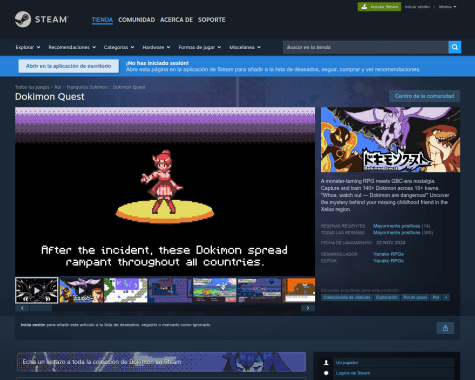Select the grassy battle screenshot thumbnail
Screen dimensions: 475x380
215,290
